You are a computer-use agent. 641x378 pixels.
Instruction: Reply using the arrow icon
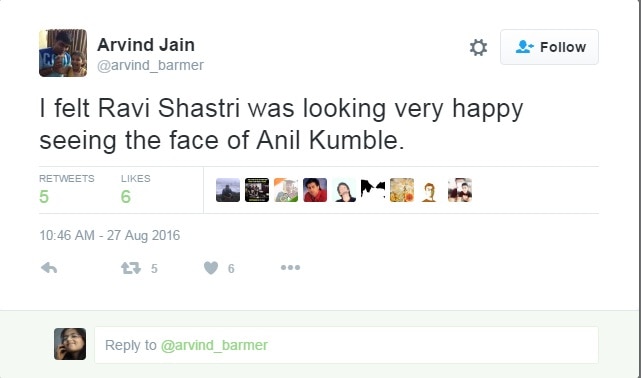pyautogui.click(x=49, y=268)
